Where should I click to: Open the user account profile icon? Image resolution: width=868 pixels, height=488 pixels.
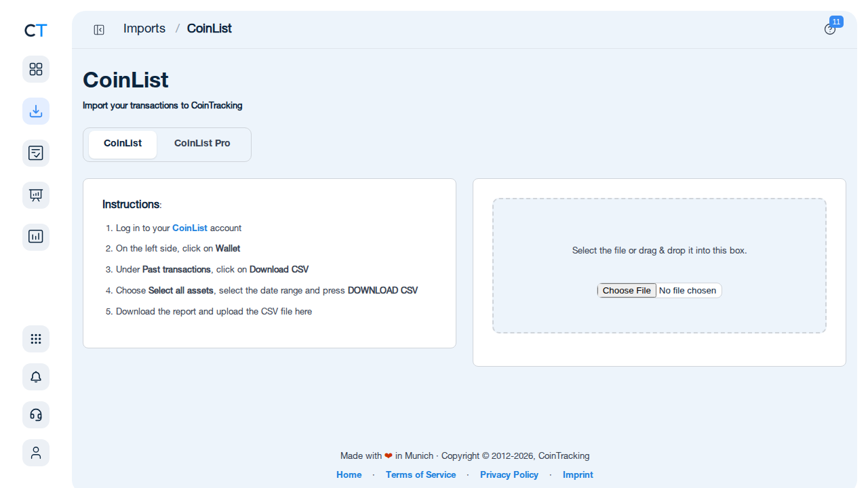pos(36,453)
